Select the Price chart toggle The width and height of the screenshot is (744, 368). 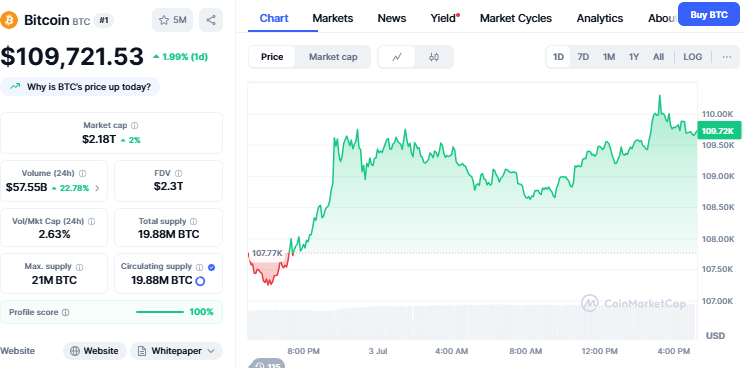coord(272,57)
